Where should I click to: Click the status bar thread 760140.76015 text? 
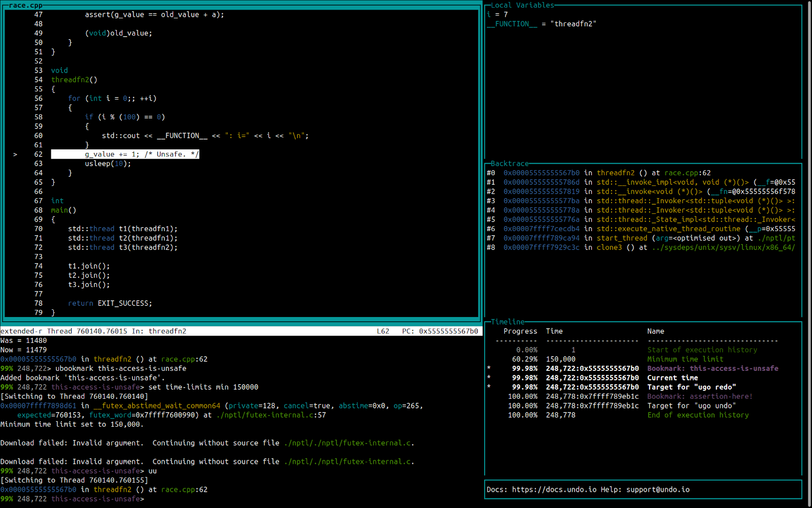[87, 331]
